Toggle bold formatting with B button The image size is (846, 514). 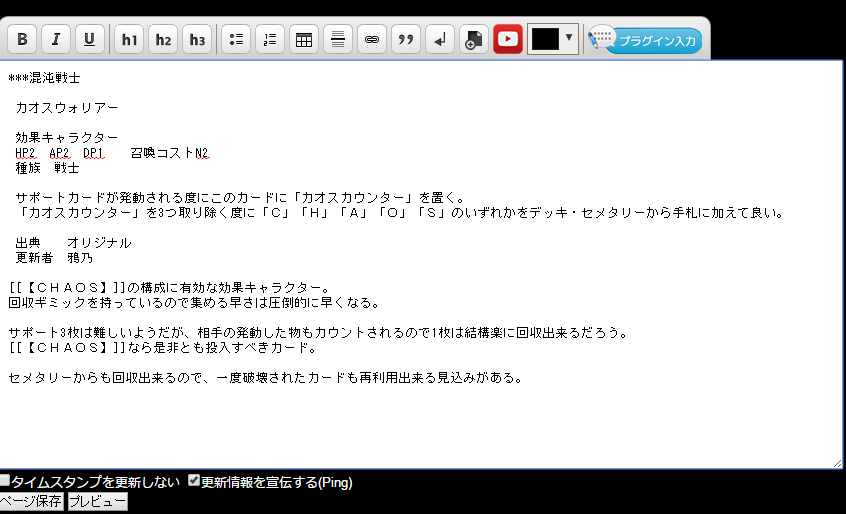(22, 39)
